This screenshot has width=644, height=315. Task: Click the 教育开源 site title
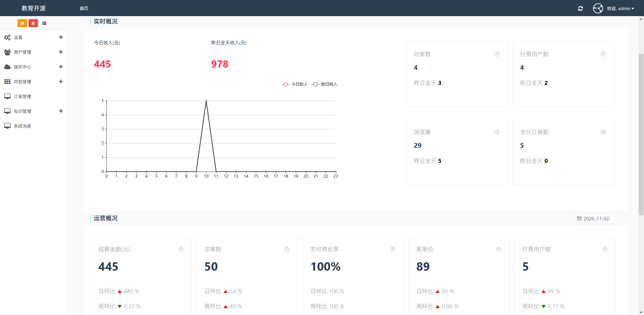click(34, 8)
